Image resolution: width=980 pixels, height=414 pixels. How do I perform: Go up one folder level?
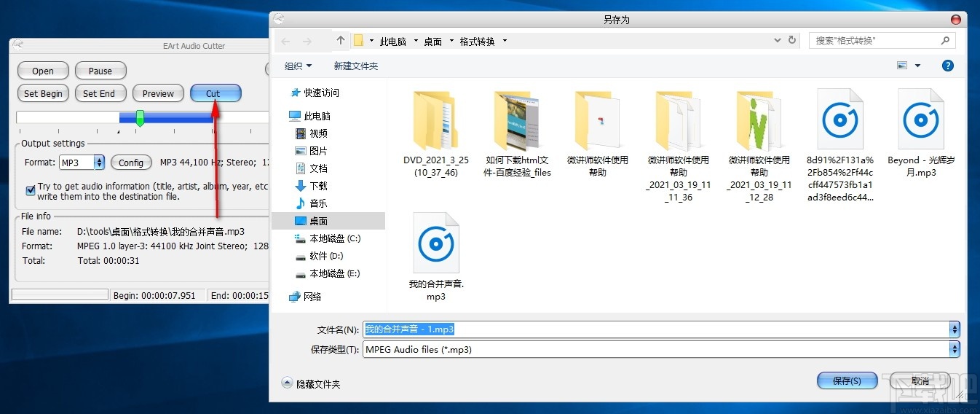(x=341, y=41)
